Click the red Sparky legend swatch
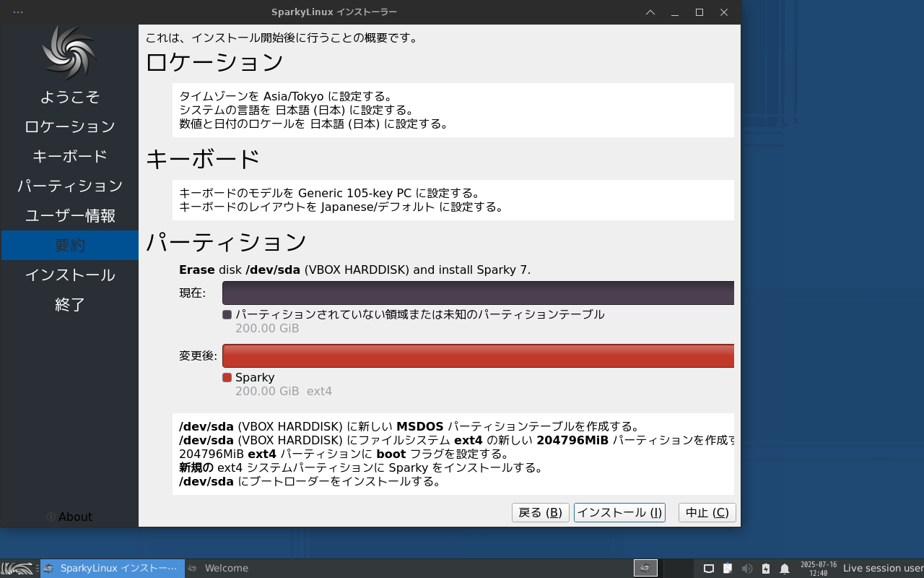The image size is (924, 578). pyautogui.click(x=227, y=377)
